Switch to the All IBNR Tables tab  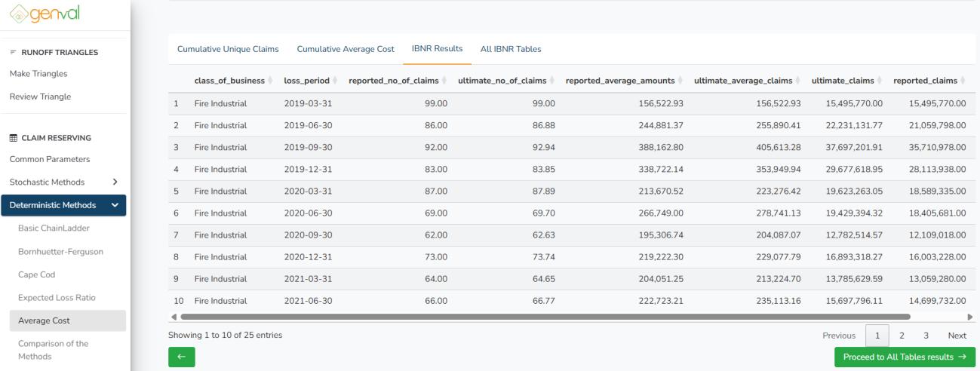(x=511, y=49)
